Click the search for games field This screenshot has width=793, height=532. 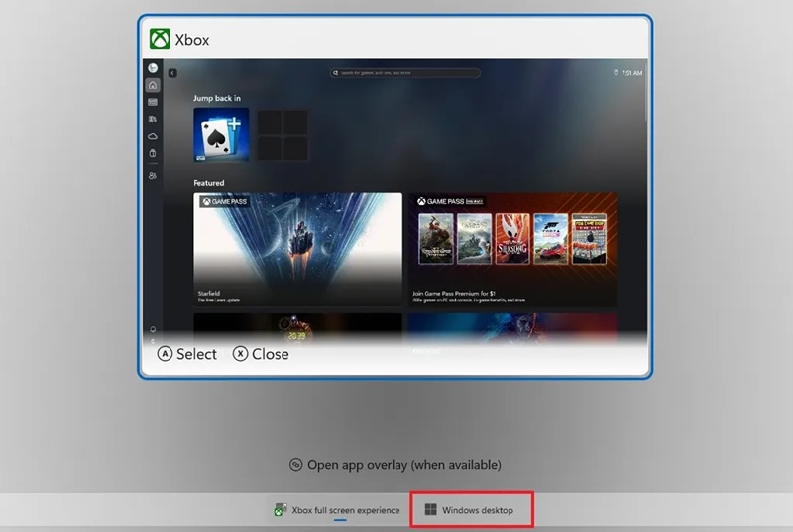[x=405, y=73]
